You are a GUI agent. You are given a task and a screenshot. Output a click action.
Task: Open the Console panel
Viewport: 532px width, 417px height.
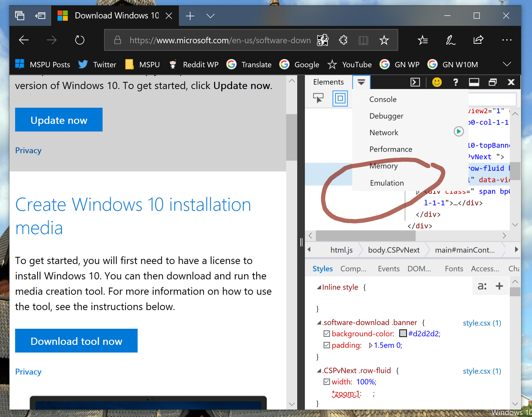pos(383,99)
